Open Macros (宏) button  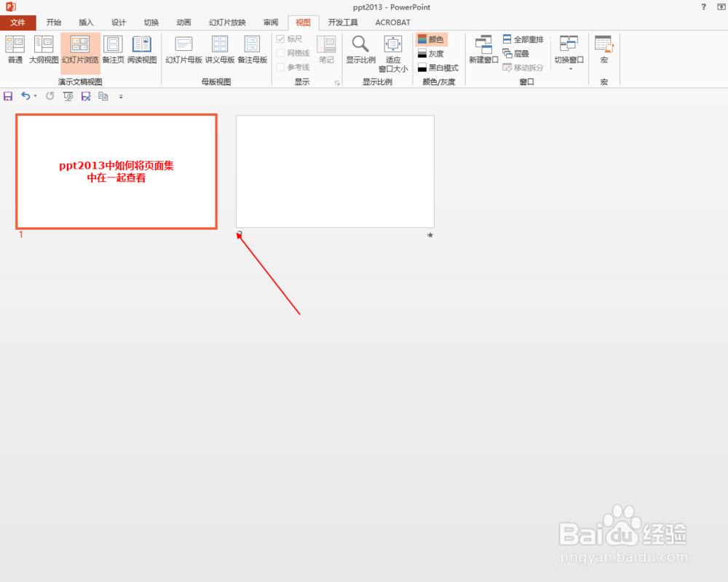click(x=604, y=50)
